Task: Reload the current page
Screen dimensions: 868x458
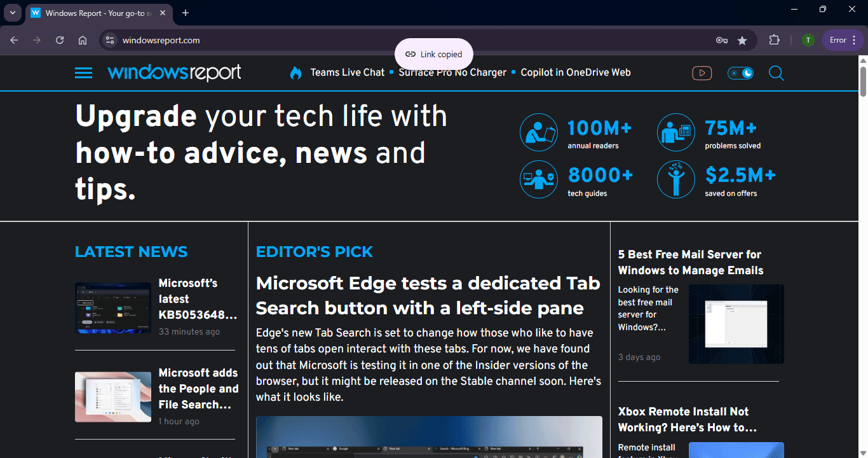Action: coord(60,40)
